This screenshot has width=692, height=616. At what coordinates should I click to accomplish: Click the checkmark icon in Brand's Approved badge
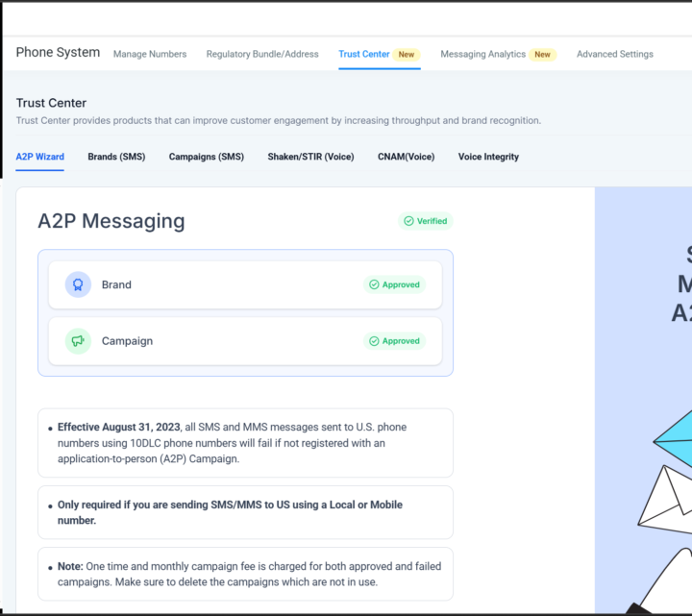[x=374, y=284]
